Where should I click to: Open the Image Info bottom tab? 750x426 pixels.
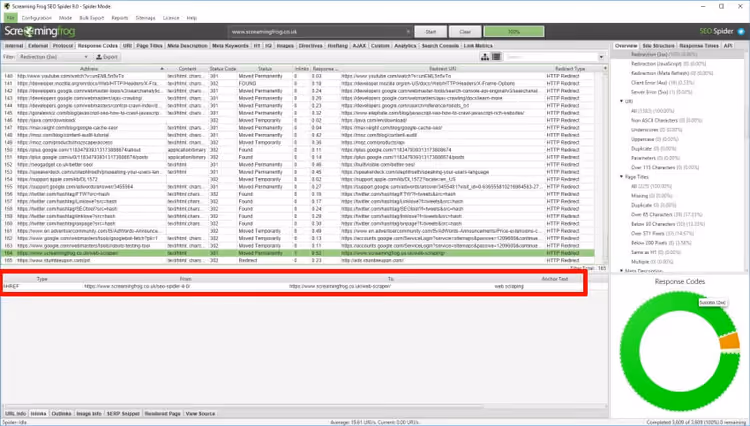pyautogui.click(x=88, y=414)
